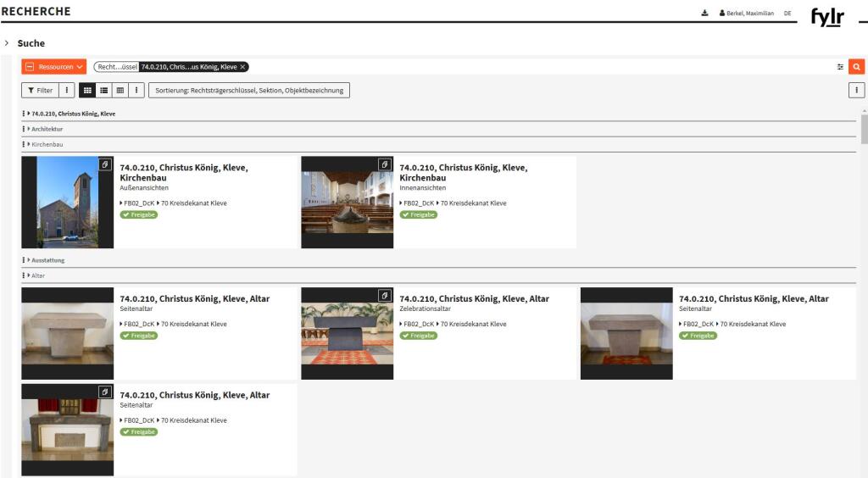Image resolution: width=868 pixels, height=478 pixels.
Task: Open the three-dot menu beside the Filter button
Action: click(x=67, y=90)
